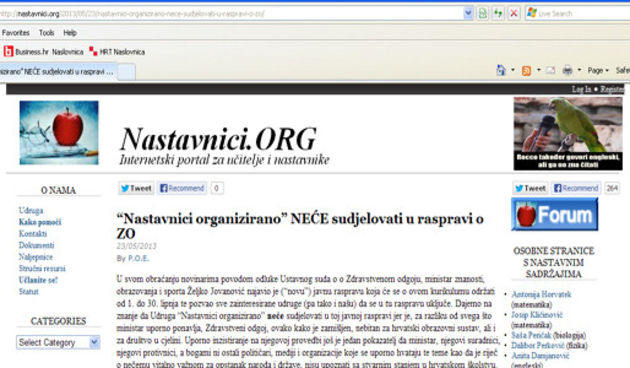This screenshot has height=368, width=630.
Task: Select the NEĆE sudjelovati u raspravi tab
Action: pos(57,72)
